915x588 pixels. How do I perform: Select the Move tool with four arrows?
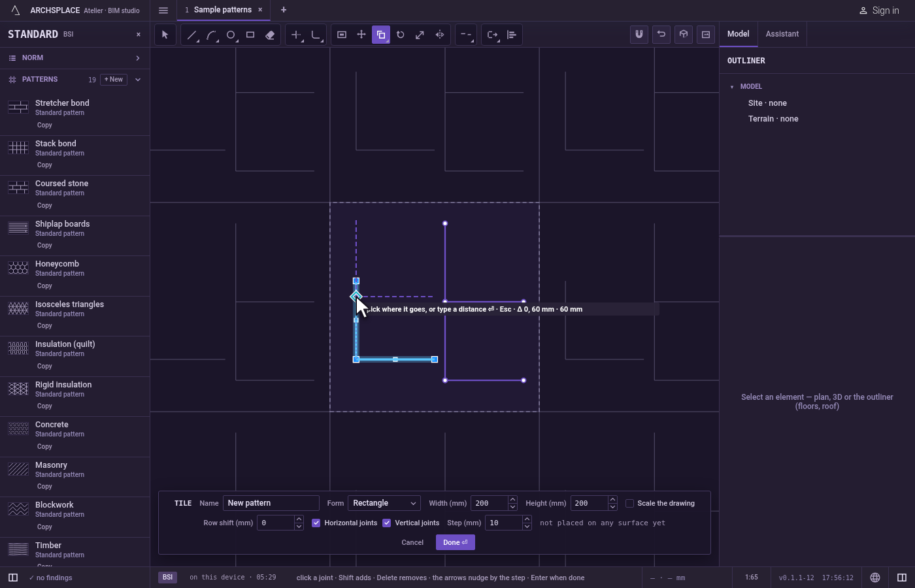[x=361, y=35]
